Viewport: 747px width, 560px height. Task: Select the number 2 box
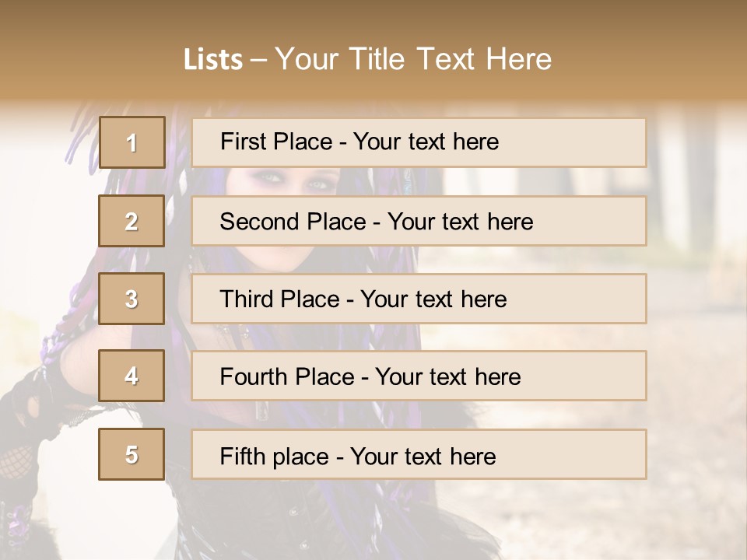[132, 221]
